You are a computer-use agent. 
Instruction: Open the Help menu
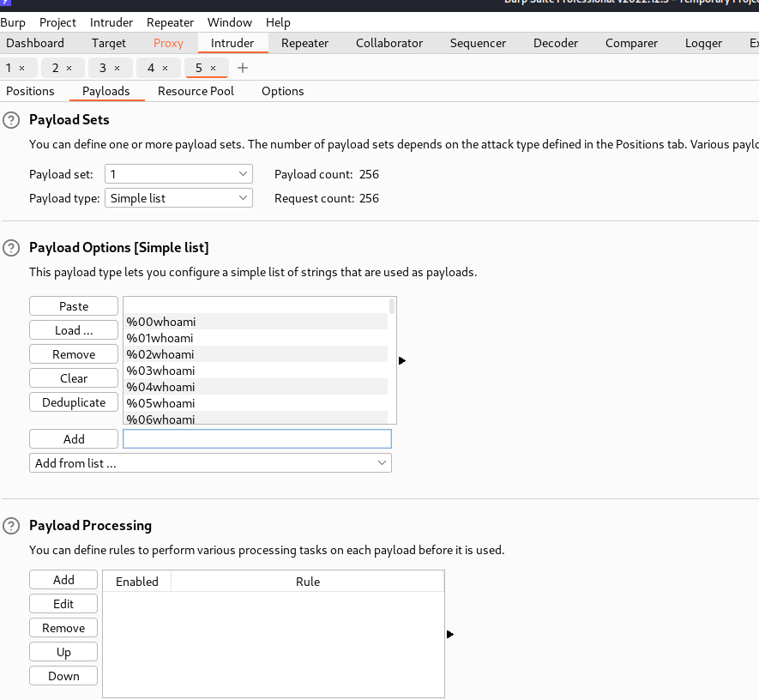tap(278, 22)
